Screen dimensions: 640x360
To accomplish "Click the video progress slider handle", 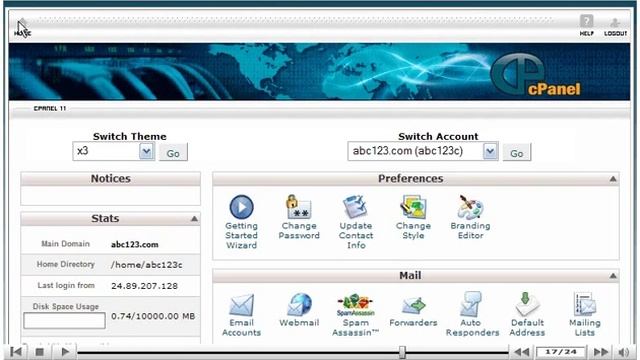I will (402, 352).
